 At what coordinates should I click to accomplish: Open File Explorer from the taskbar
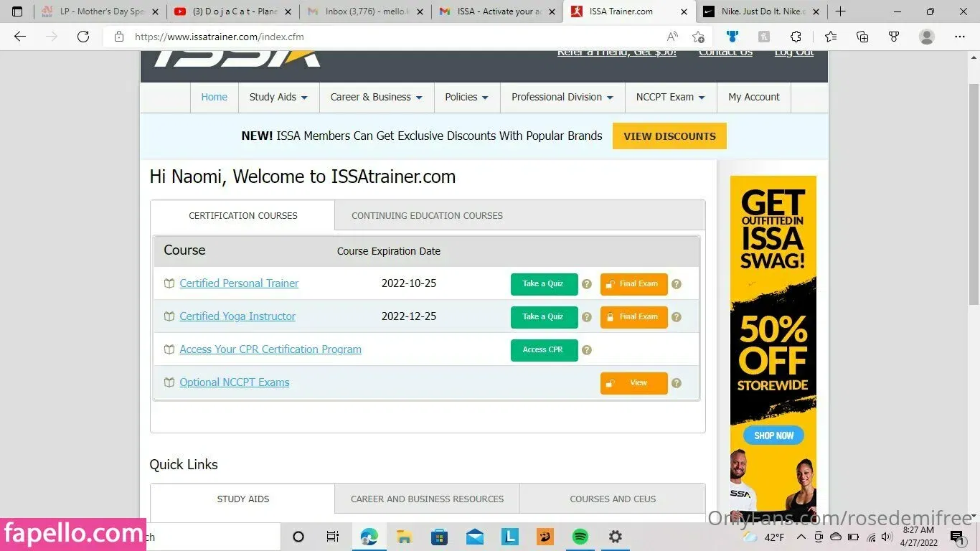[x=404, y=537]
